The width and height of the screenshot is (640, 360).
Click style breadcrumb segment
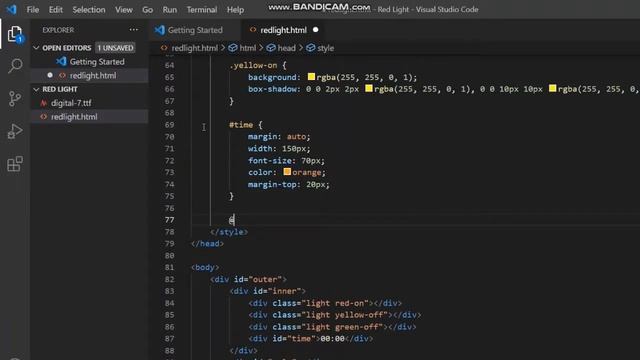tap(325, 48)
